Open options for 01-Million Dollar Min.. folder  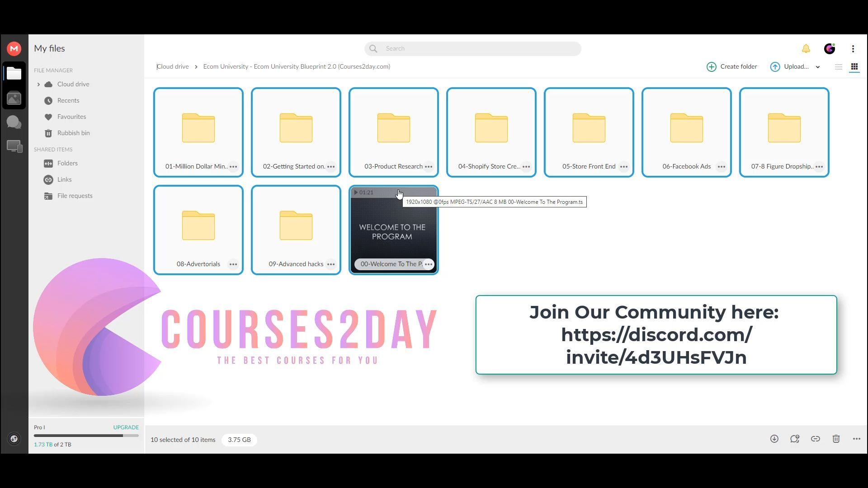(233, 167)
